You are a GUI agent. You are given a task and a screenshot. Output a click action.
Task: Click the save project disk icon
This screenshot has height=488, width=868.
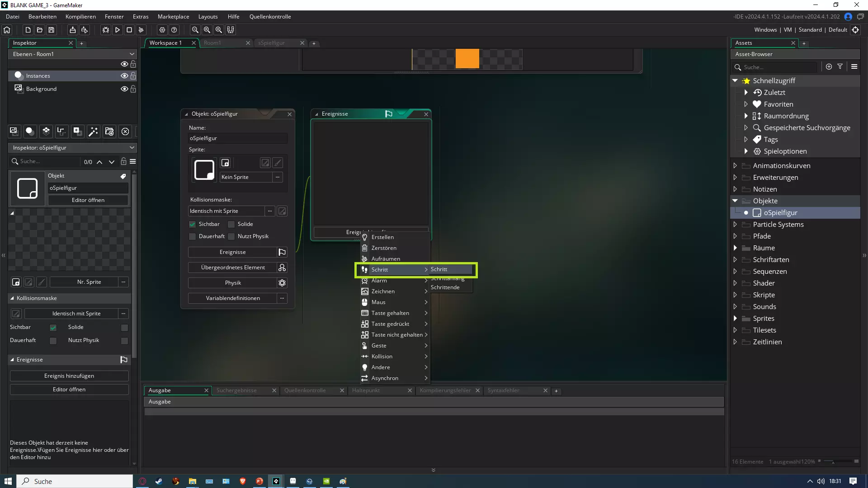[51, 30]
